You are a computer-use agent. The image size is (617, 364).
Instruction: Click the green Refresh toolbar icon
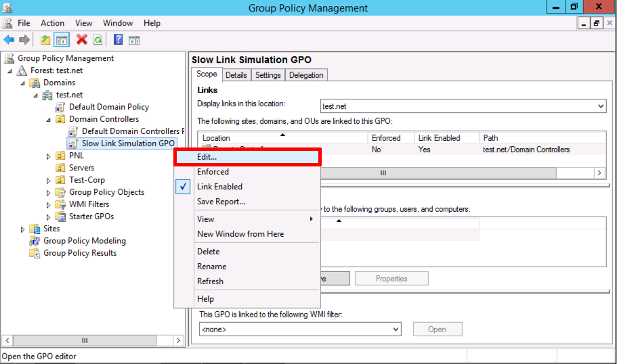click(x=98, y=40)
